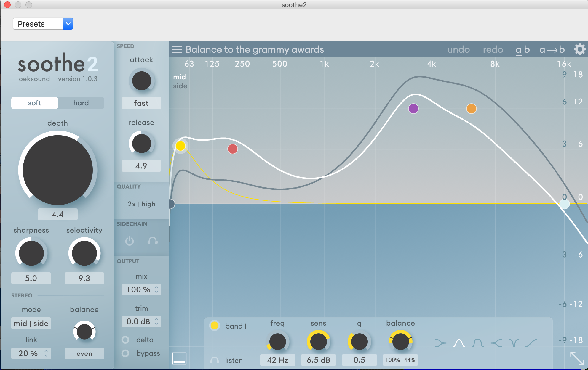The image size is (588, 370).
Task: Enable sidechain with the power icon
Action: (x=130, y=241)
